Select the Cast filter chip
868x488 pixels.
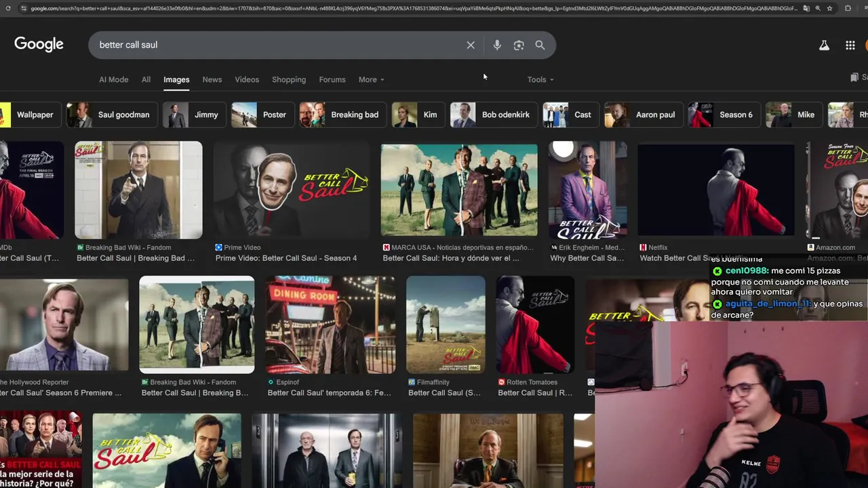point(571,115)
